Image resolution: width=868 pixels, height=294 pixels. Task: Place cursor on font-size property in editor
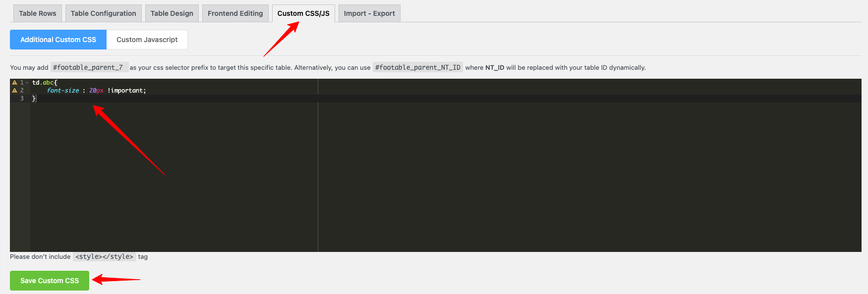coord(63,91)
